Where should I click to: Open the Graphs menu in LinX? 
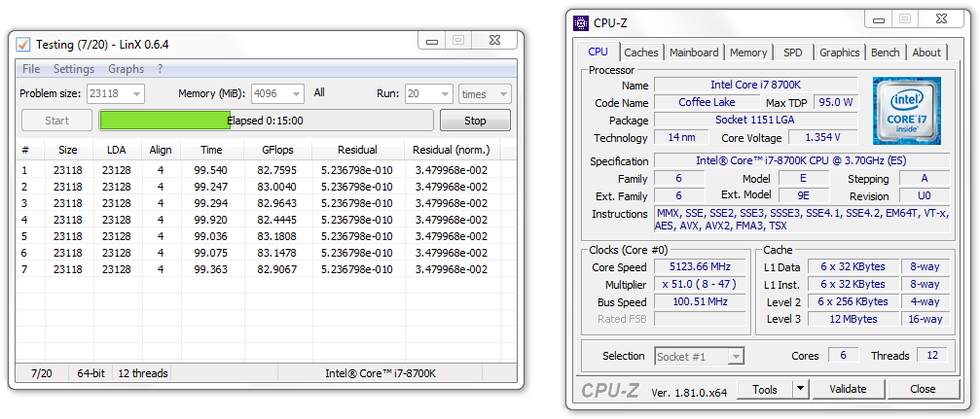(127, 69)
